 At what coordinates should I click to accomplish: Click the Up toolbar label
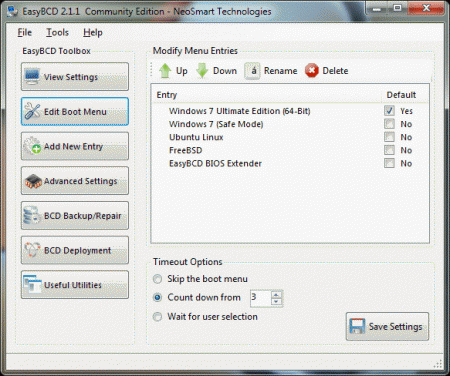pos(182,71)
